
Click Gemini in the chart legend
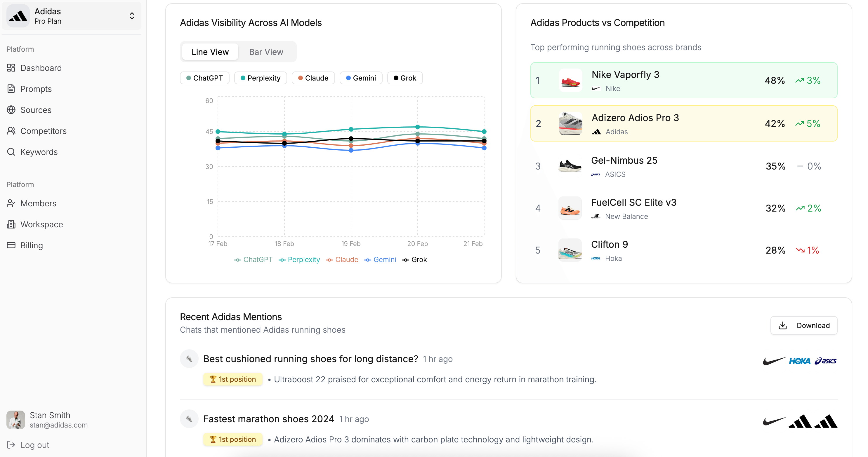[x=380, y=260]
